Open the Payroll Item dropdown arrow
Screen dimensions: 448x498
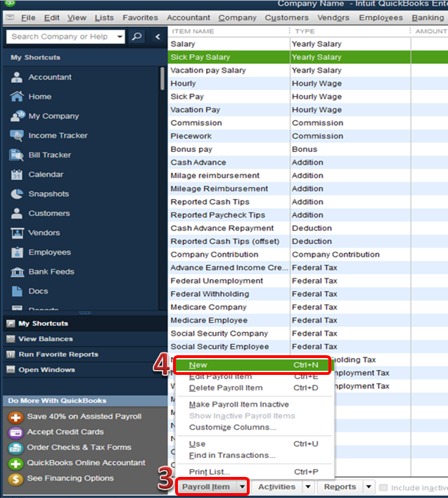[242, 487]
